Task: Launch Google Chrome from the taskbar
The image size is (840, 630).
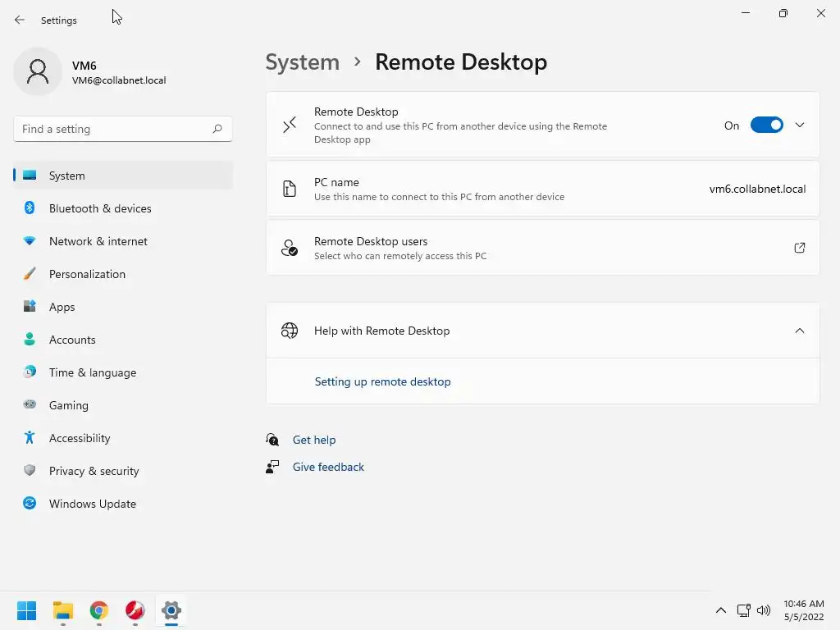Action: tap(99, 610)
